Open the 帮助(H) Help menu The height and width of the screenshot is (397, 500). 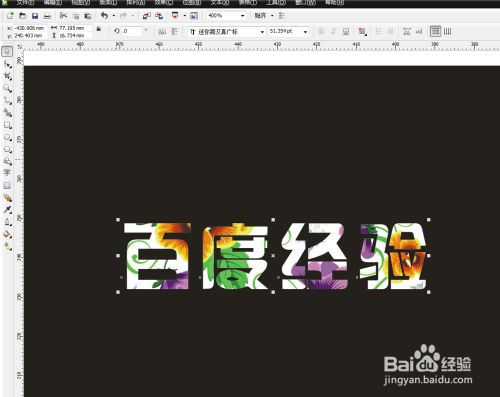[x=334, y=3]
